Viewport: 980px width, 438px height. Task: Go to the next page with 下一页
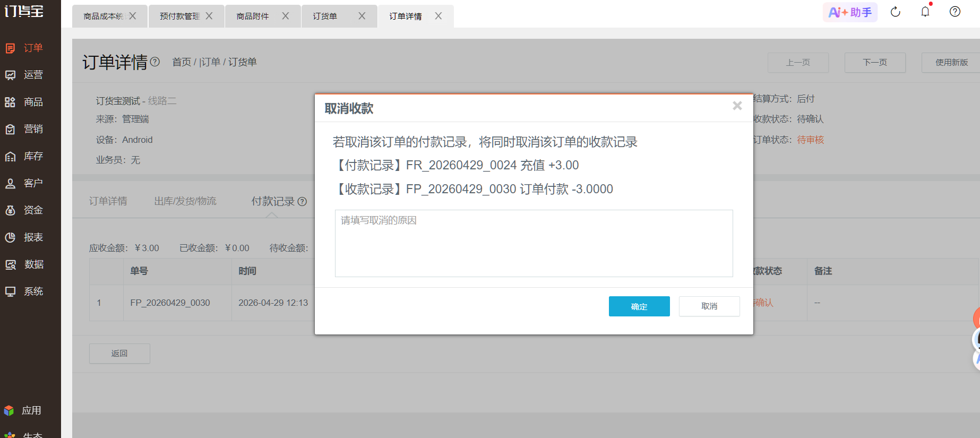pyautogui.click(x=875, y=63)
